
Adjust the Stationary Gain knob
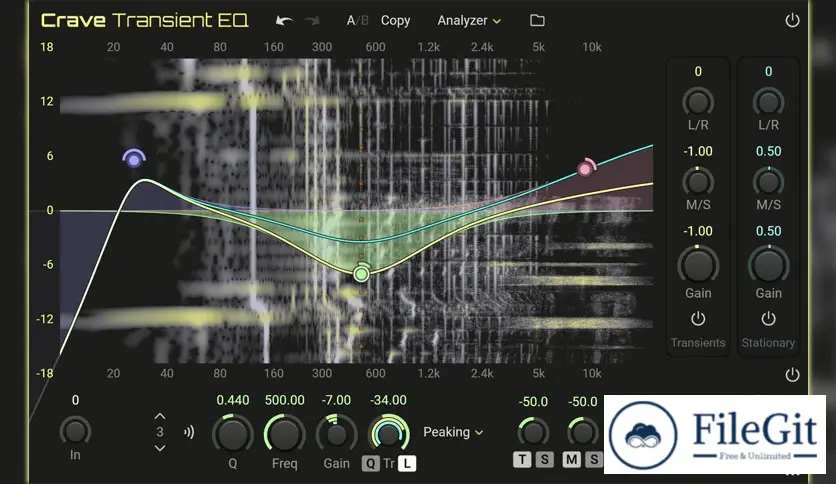768,265
